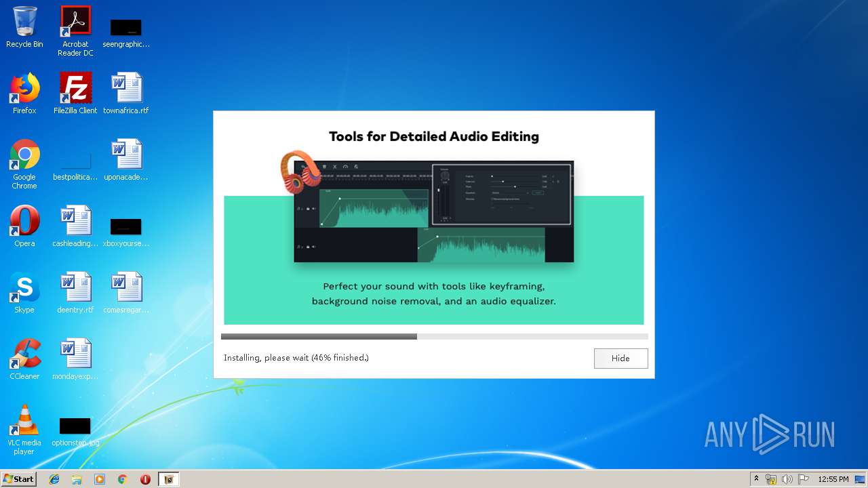
Task: Open Windows Media Player taskbar icon
Action: click(x=100, y=479)
